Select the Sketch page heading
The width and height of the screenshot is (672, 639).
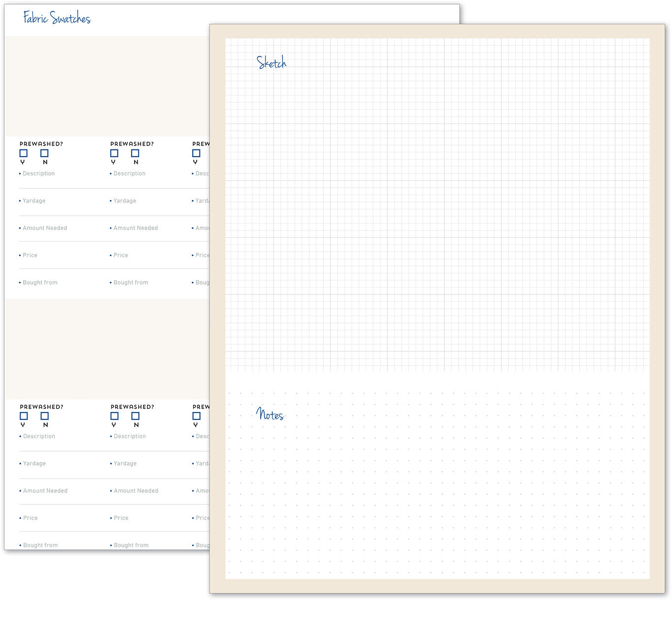click(x=271, y=62)
